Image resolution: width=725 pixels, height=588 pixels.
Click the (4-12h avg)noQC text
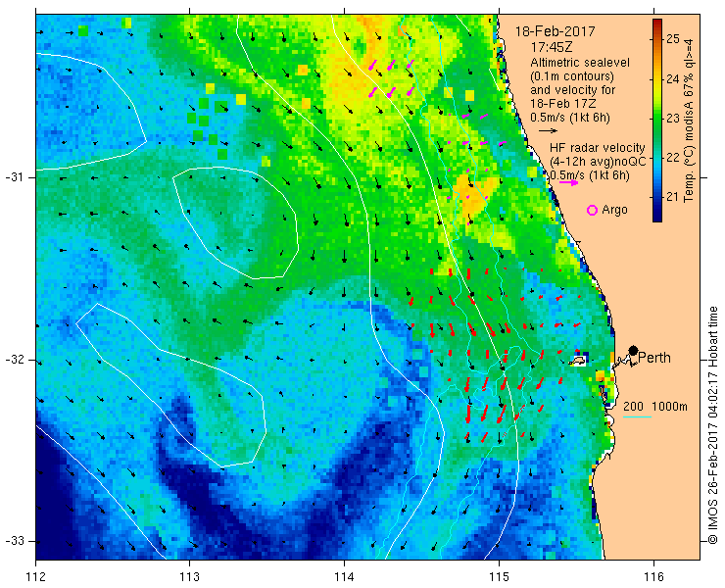[598, 162]
